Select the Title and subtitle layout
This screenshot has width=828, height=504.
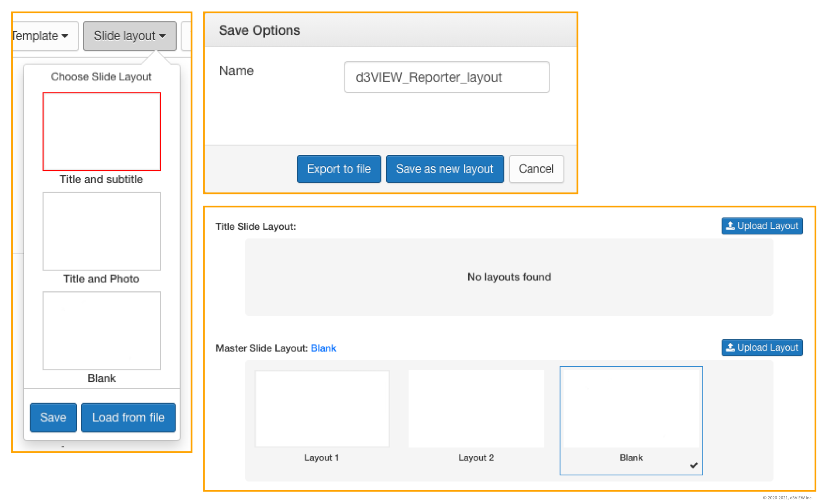[x=101, y=131]
